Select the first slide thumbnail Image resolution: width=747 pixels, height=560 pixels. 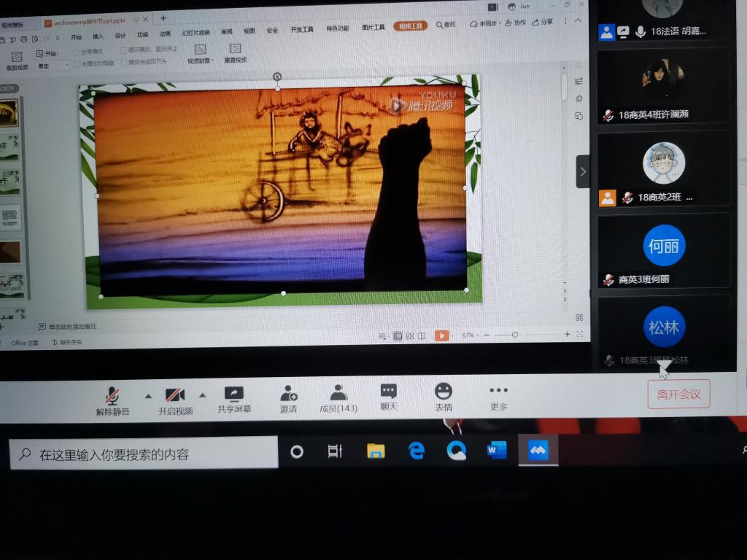pos(9,113)
